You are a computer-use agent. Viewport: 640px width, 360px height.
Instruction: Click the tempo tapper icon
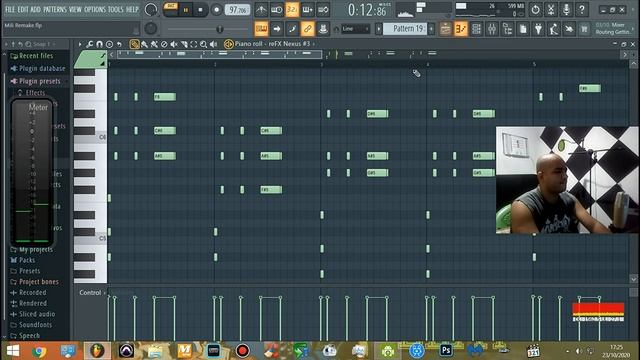554,29
